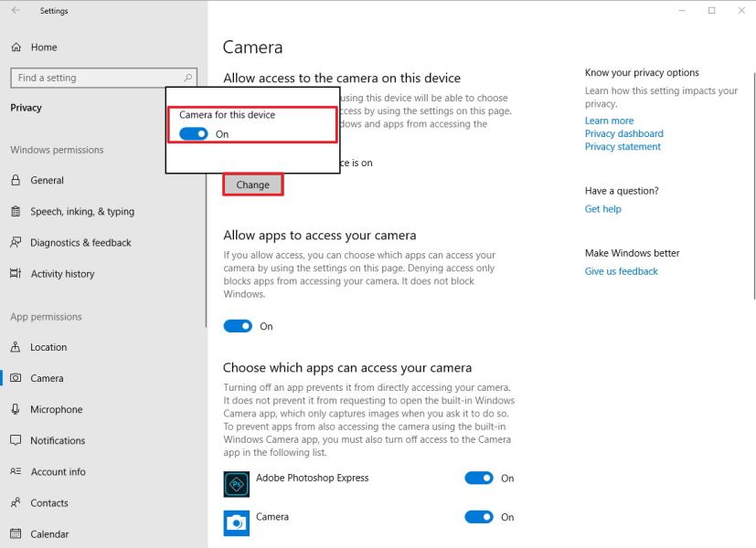Viewport: 756px width, 548px height.
Task: Maximize the Settings window
Action: tap(711, 10)
